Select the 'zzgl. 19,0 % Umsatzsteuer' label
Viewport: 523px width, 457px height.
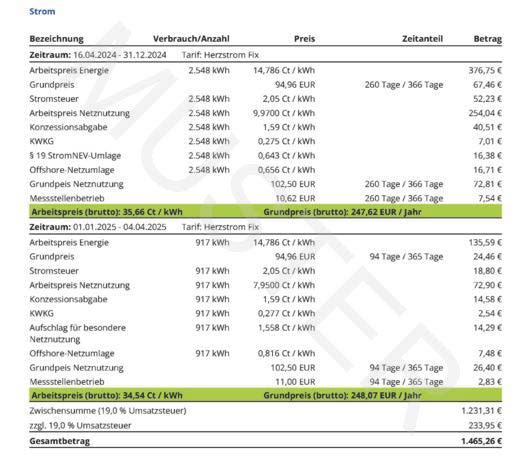80,426
